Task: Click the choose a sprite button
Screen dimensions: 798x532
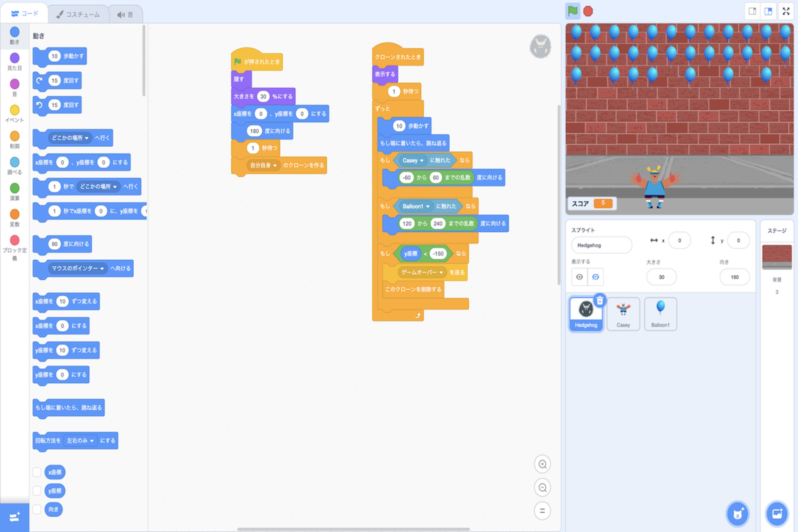Action: [737, 514]
